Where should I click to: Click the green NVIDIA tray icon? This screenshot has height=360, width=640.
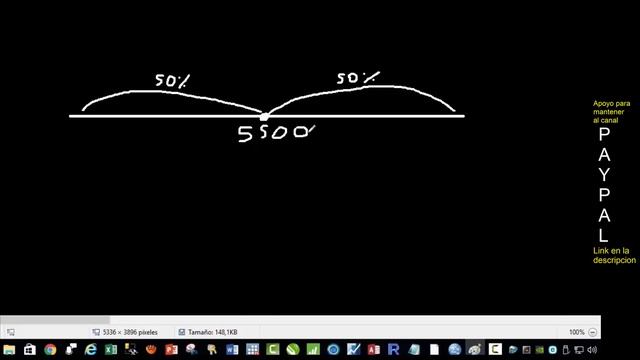point(540,350)
